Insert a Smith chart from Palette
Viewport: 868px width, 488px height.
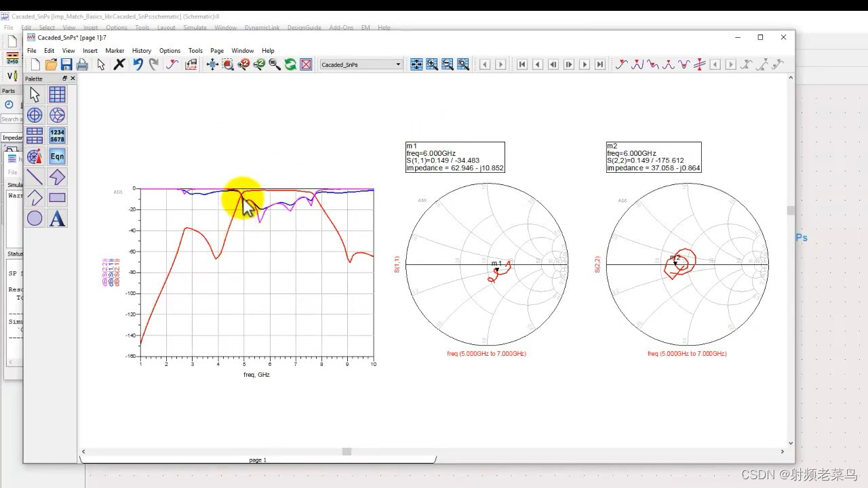57,115
